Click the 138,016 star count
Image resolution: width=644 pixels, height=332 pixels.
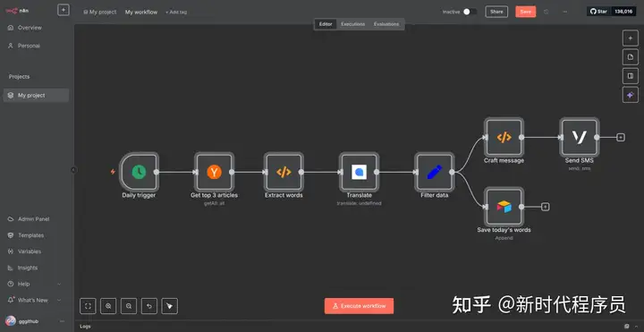tap(623, 12)
